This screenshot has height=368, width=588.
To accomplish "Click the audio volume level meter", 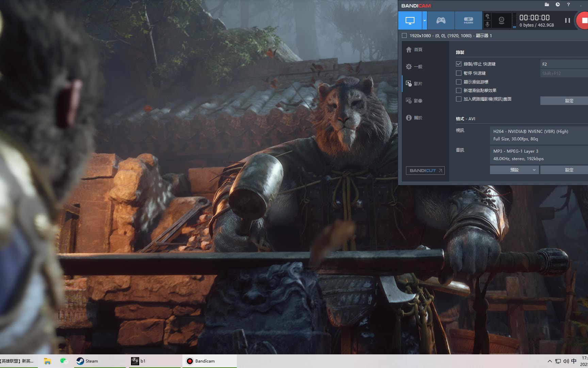I will click(x=514, y=20).
